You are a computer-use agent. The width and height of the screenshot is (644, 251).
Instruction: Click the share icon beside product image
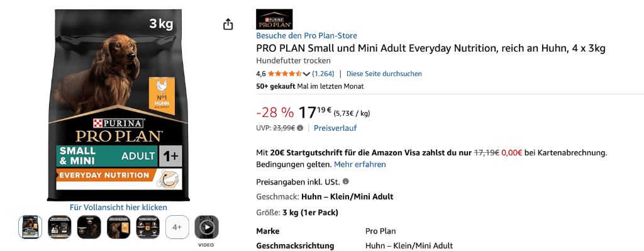pyautogui.click(x=228, y=25)
